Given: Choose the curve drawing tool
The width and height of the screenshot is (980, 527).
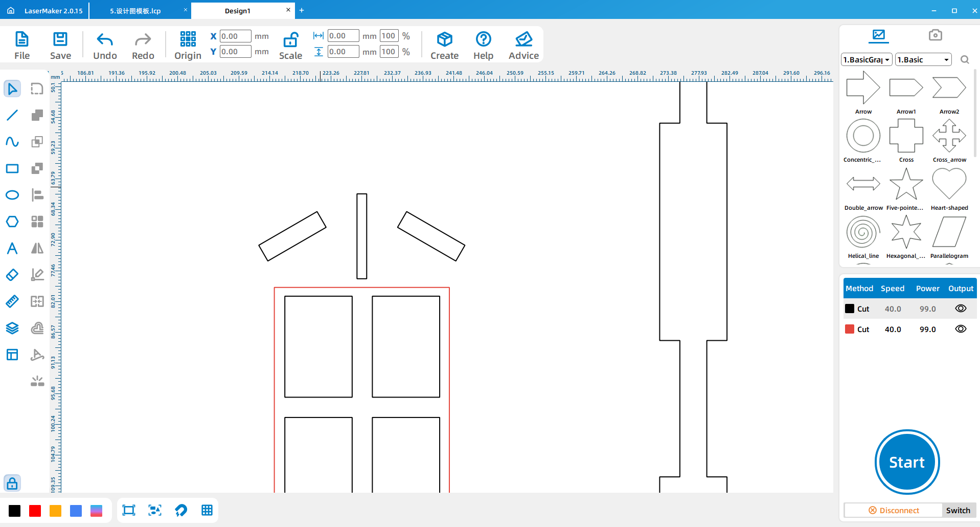Looking at the screenshot, I should pyautogui.click(x=12, y=142).
